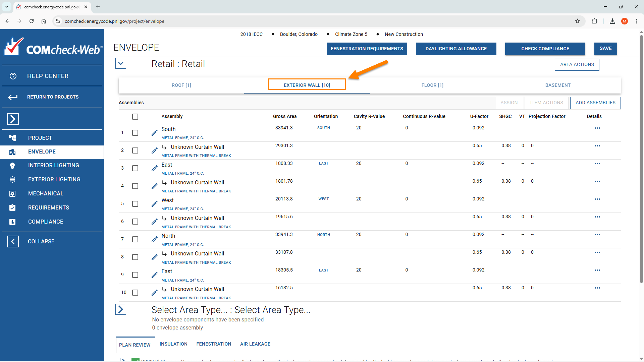Edit the North wall with pencil icon

click(154, 239)
